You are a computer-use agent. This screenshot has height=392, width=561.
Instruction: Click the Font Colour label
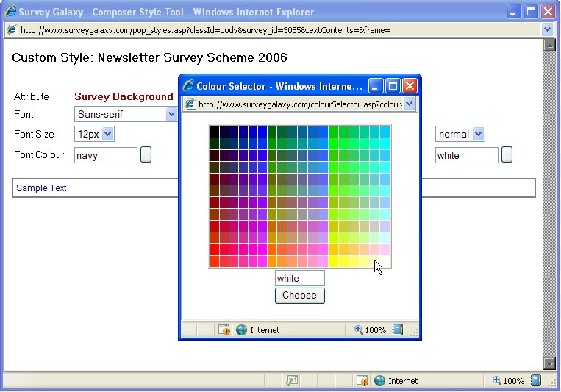(x=39, y=154)
